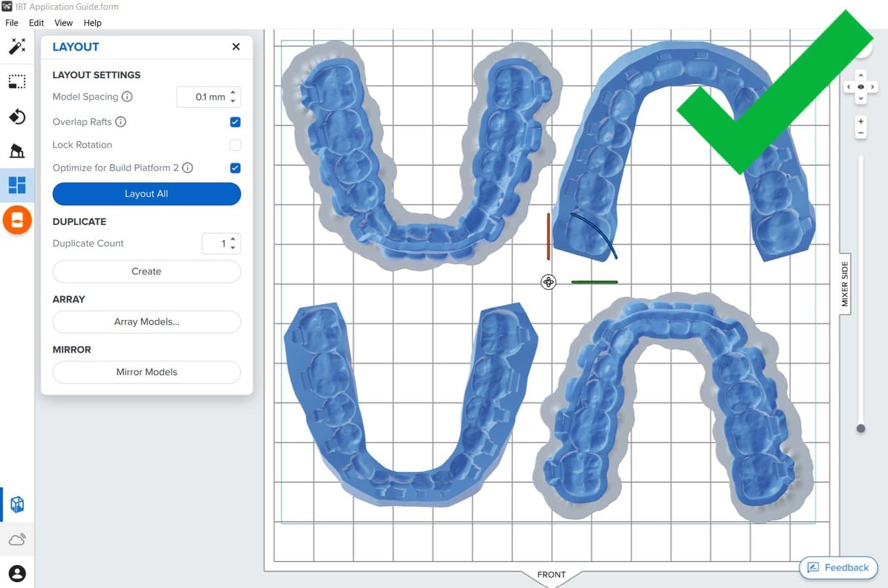Click the FRONT label on build platform
Image resolution: width=888 pixels, height=588 pixels.
pos(551,574)
